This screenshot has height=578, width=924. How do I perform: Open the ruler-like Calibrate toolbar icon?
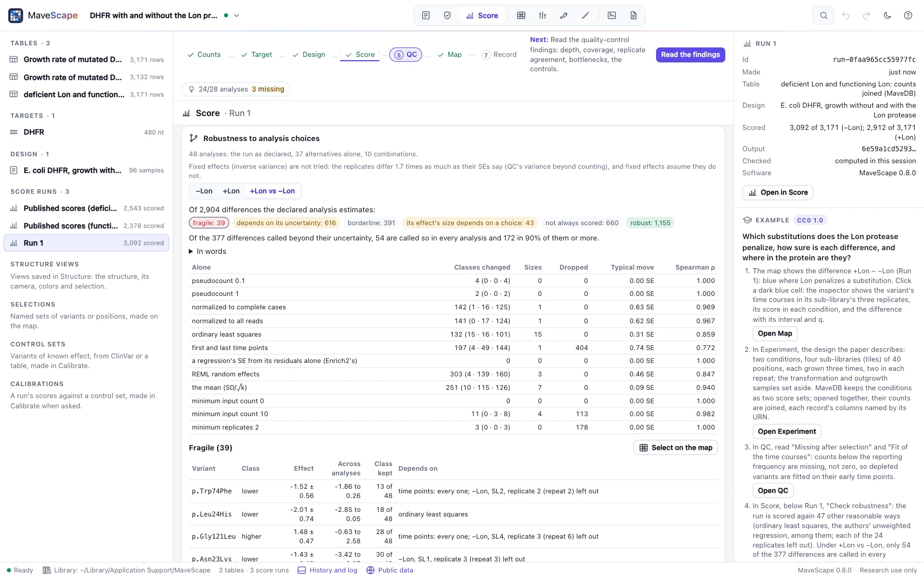click(x=585, y=15)
